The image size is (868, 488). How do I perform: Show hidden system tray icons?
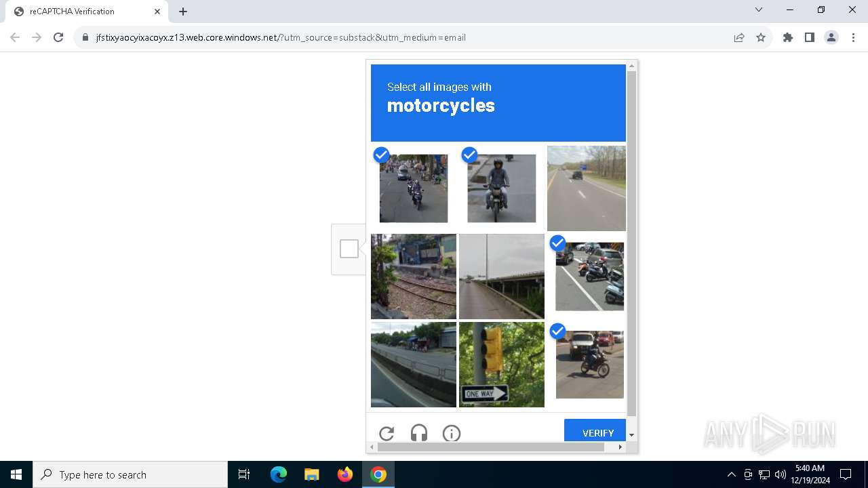click(731, 474)
